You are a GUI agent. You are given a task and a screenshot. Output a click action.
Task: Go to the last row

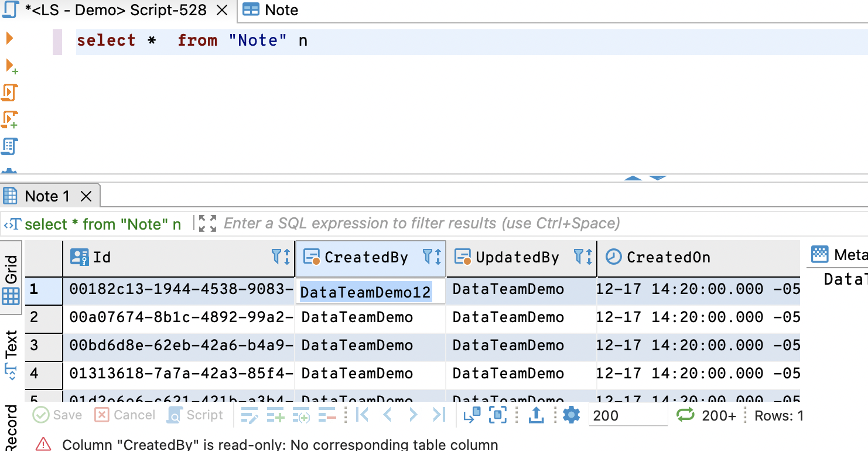click(x=439, y=415)
